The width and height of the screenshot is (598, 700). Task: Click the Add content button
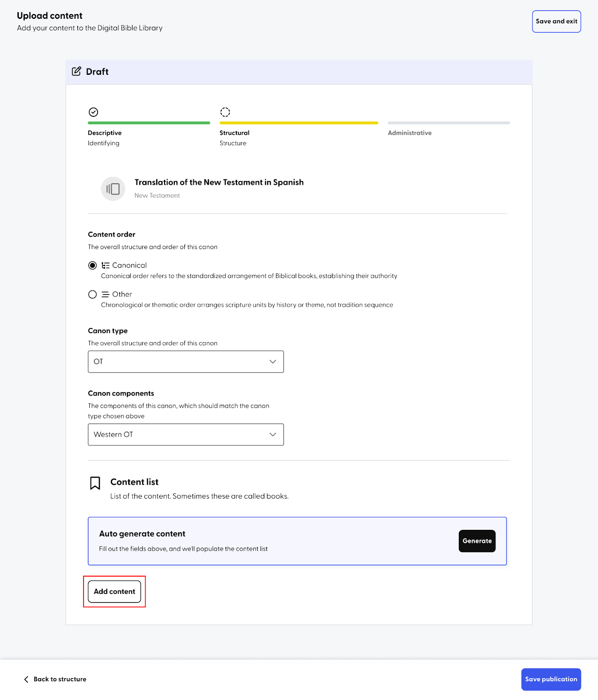tap(115, 591)
